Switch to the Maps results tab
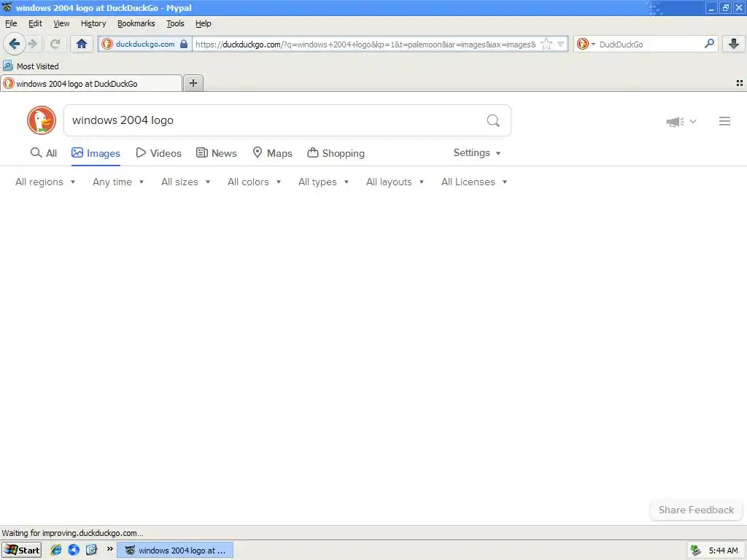 pos(272,153)
